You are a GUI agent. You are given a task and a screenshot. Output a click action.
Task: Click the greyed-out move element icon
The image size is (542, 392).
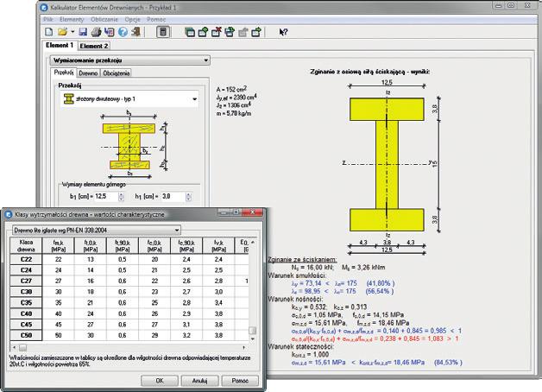pos(243,33)
